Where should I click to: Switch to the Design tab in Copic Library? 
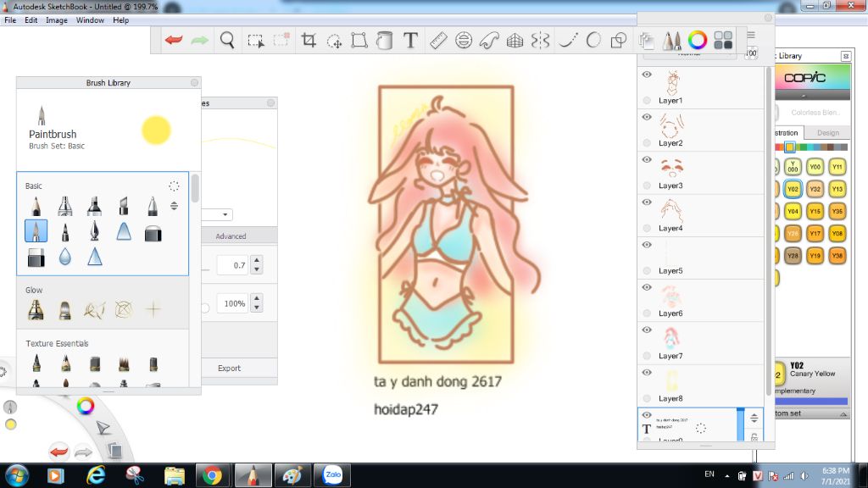click(x=827, y=133)
